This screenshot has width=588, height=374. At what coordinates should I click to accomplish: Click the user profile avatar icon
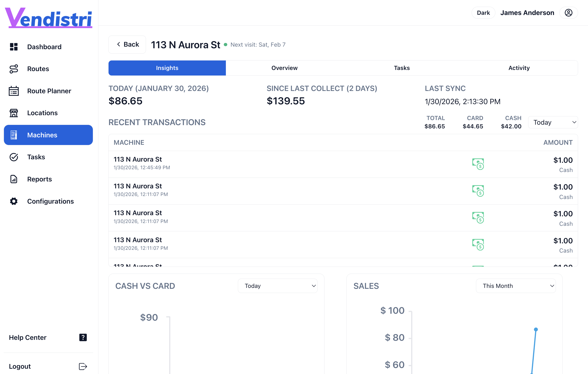[568, 12]
